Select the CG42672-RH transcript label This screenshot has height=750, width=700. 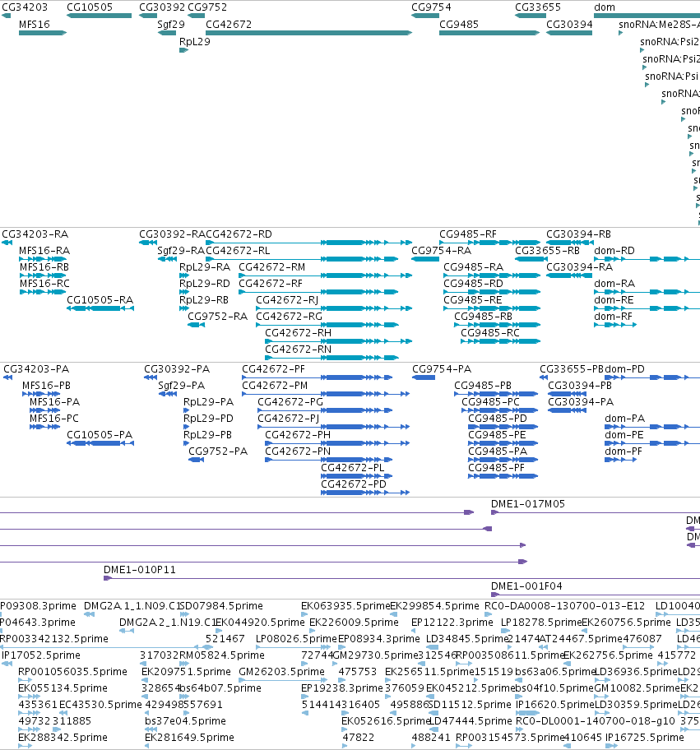[298, 333]
